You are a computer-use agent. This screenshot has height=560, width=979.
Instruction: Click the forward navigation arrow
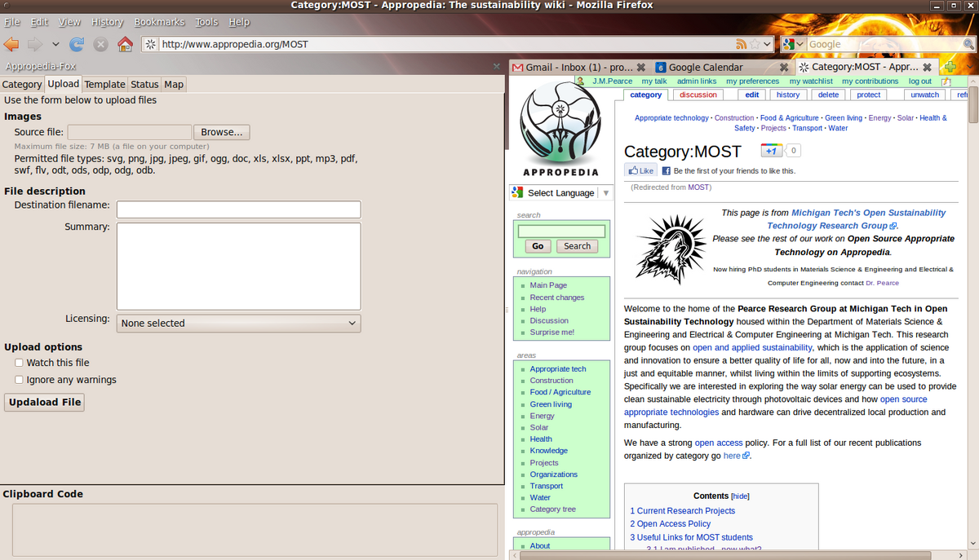pyautogui.click(x=35, y=44)
